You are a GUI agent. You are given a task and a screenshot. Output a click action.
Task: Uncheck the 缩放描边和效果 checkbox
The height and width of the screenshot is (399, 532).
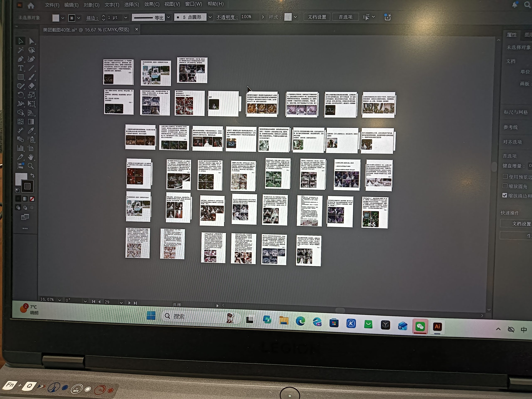click(x=505, y=195)
